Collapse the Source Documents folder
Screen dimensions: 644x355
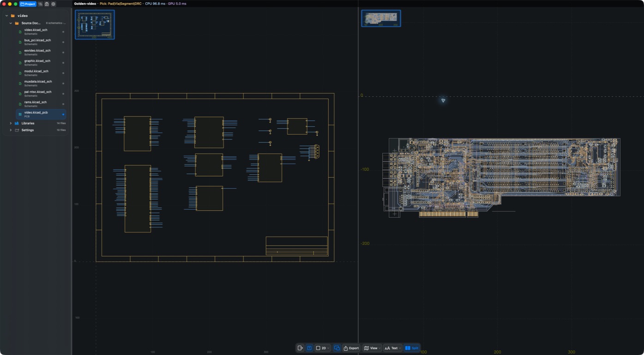point(11,23)
